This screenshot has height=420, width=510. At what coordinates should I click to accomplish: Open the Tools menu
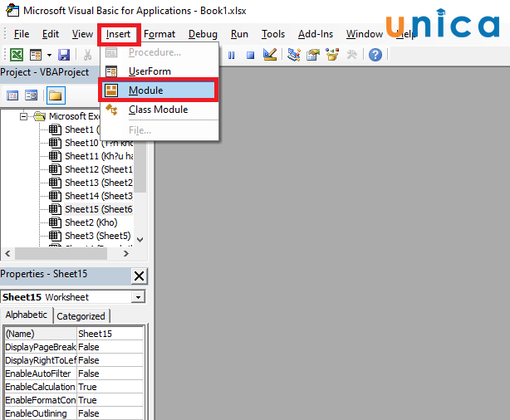click(273, 34)
